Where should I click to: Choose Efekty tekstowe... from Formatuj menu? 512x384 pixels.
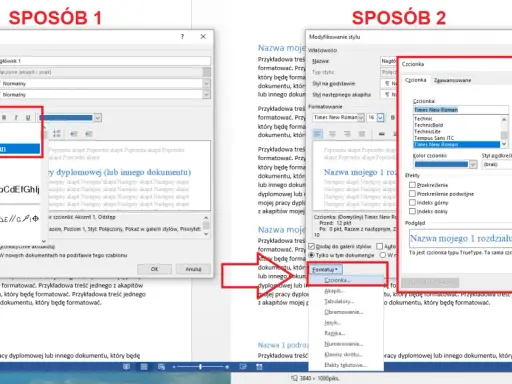(346, 365)
